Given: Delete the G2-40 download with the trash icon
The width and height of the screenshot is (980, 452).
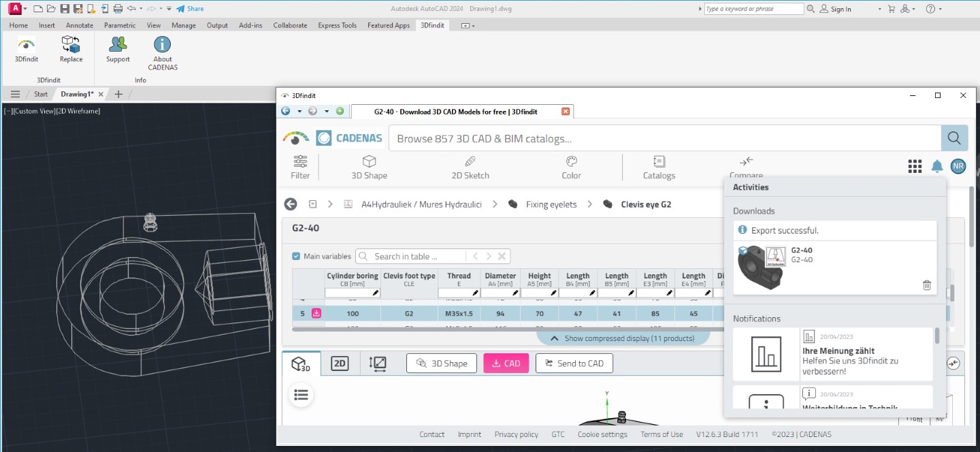Looking at the screenshot, I should pyautogui.click(x=926, y=285).
